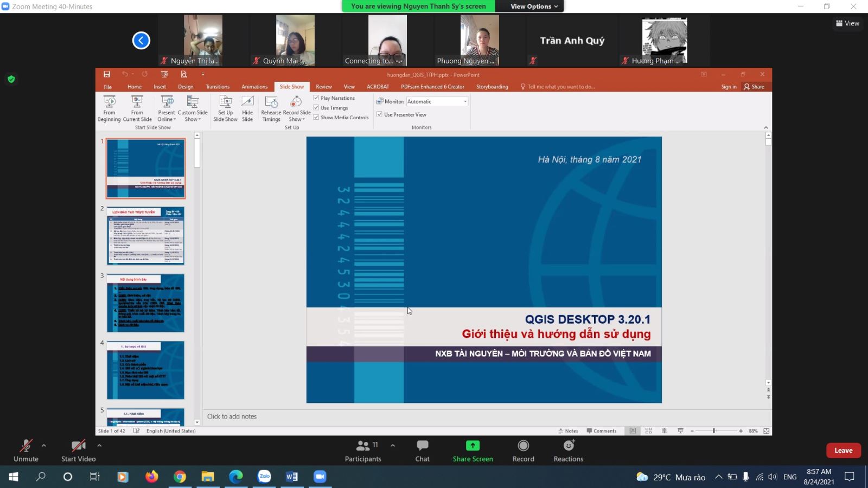
Task: Switch to Slide Sorter view
Action: 648,431
